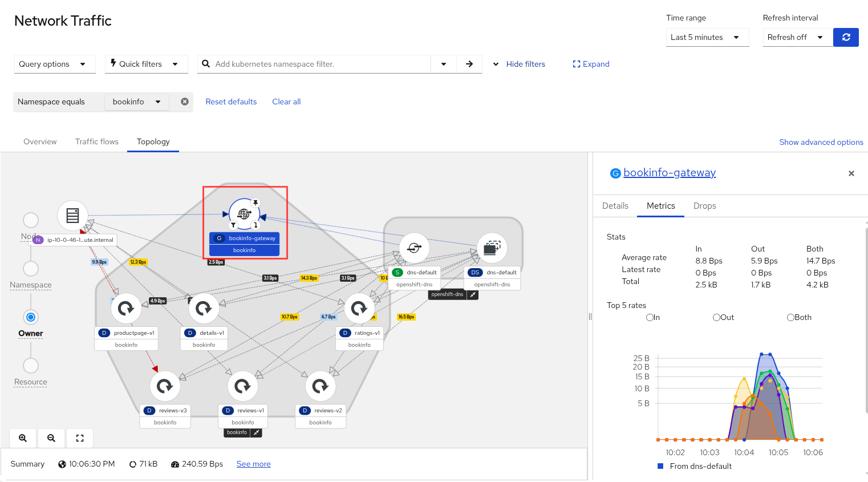Close the bookinfo-gateway side panel

851,173
